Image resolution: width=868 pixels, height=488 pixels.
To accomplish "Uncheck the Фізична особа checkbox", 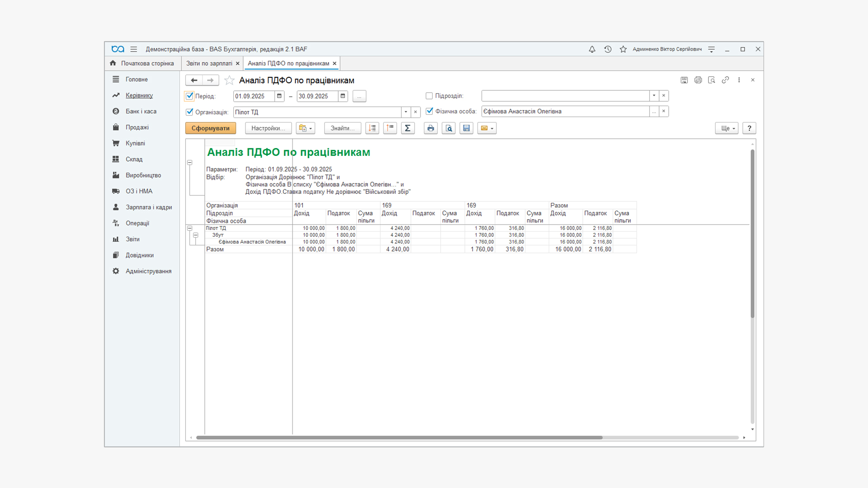I will (x=429, y=111).
